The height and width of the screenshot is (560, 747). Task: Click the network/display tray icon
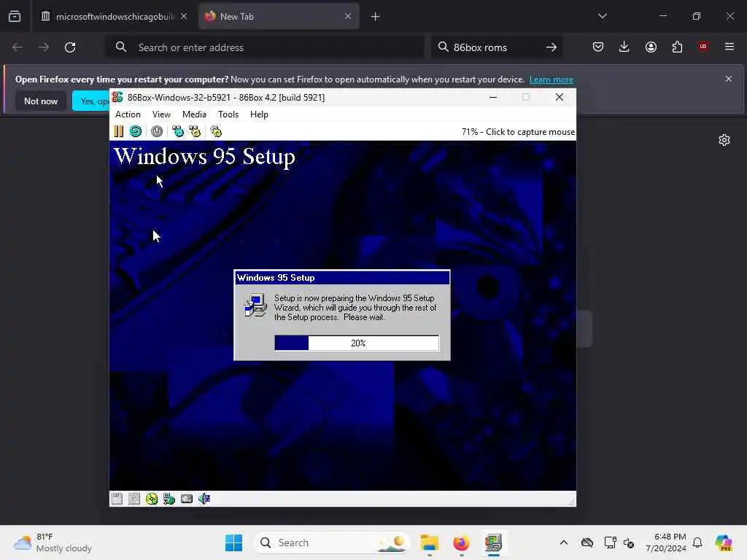(x=610, y=542)
